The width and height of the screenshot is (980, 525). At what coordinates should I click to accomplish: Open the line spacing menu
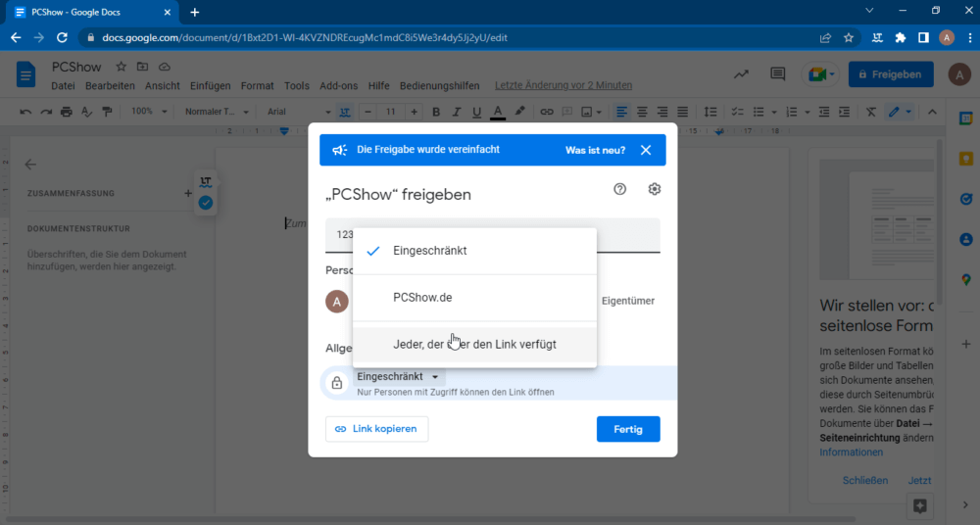(710, 112)
